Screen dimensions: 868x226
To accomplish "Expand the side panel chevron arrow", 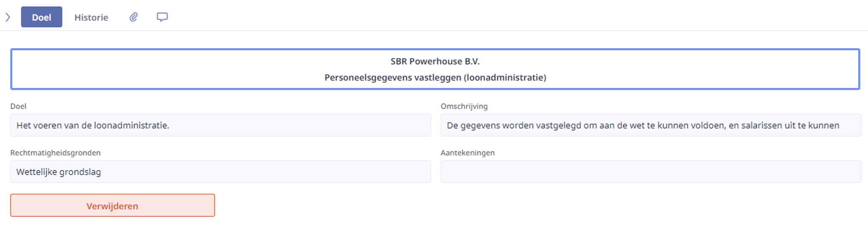I will tap(8, 17).
